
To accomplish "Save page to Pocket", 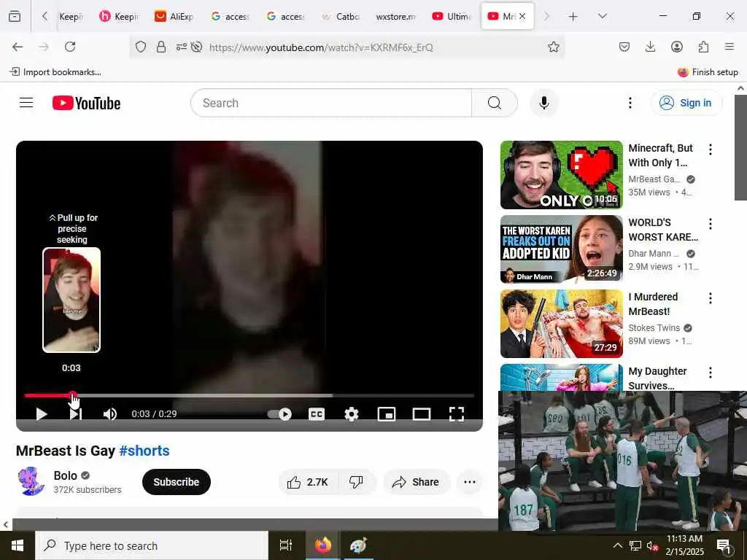I will [624, 47].
